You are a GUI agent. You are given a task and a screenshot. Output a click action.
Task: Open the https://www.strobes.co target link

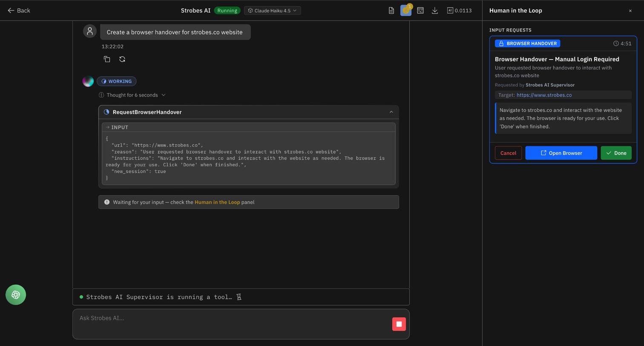pos(544,95)
